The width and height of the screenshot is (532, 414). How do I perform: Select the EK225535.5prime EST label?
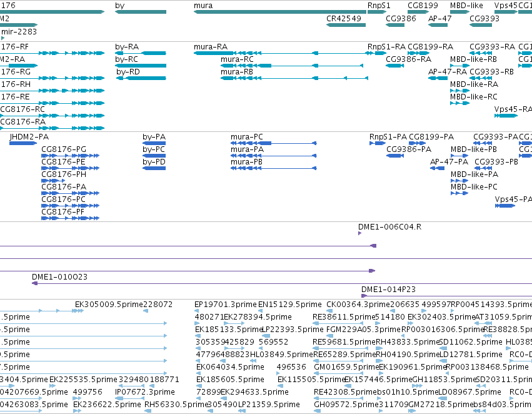[84, 380]
